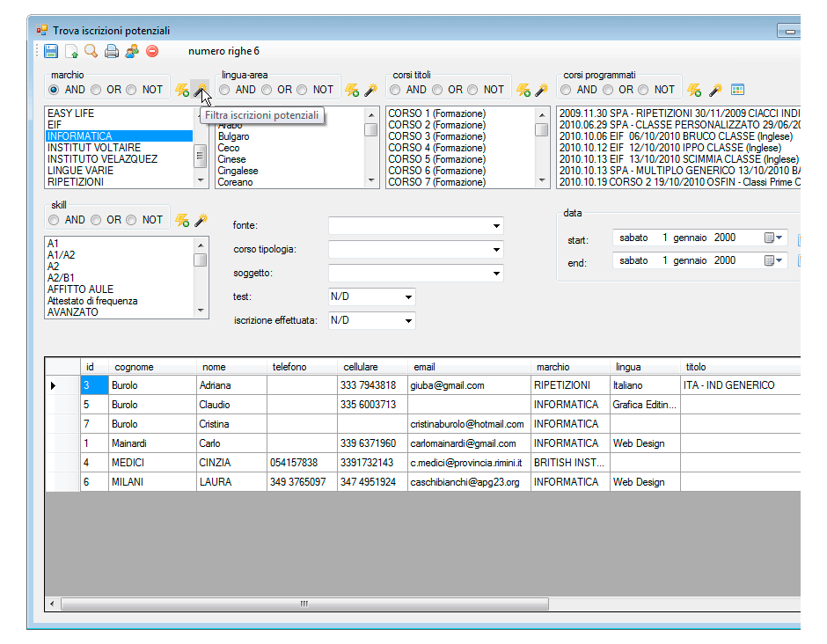Image resolution: width=827 pixels, height=644 pixels.
Task: Click the lightning icon in the marchio group
Action: [182, 91]
